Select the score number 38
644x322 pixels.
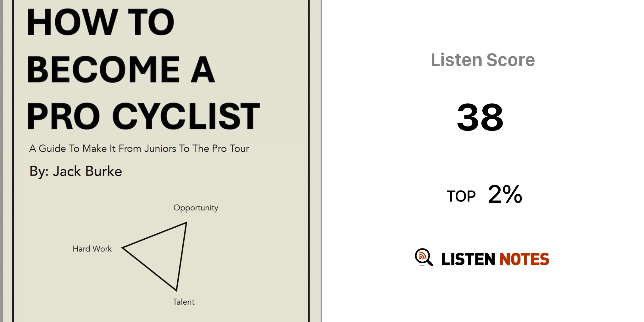pos(480,117)
